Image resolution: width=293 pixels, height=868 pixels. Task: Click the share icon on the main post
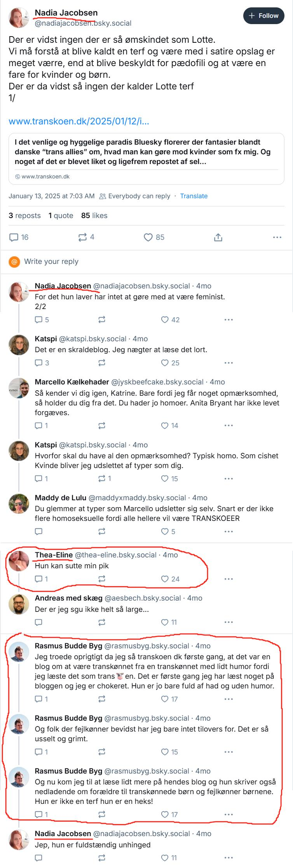point(218,237)
